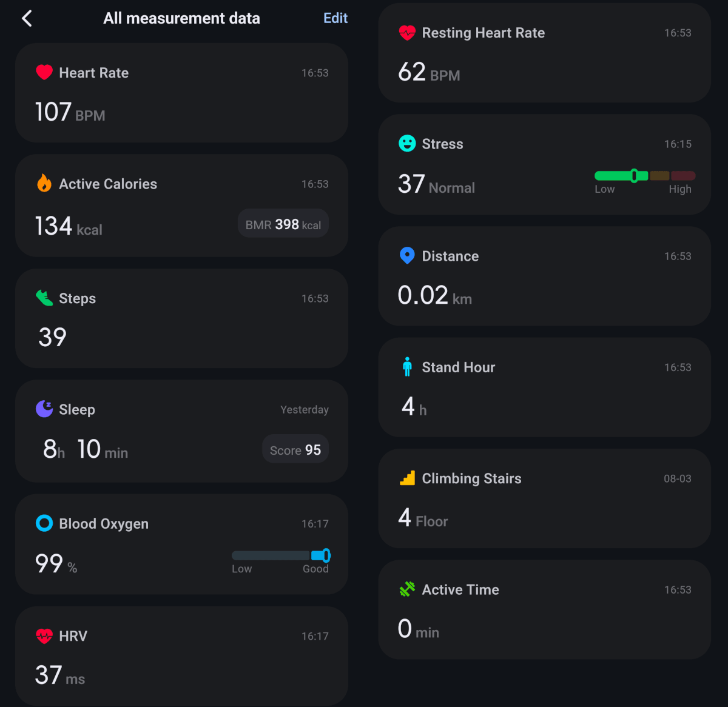Screen dimensions: 728x707
Task: Tap the Sleep Score 95 badge
Action: [x=295, y=450]
